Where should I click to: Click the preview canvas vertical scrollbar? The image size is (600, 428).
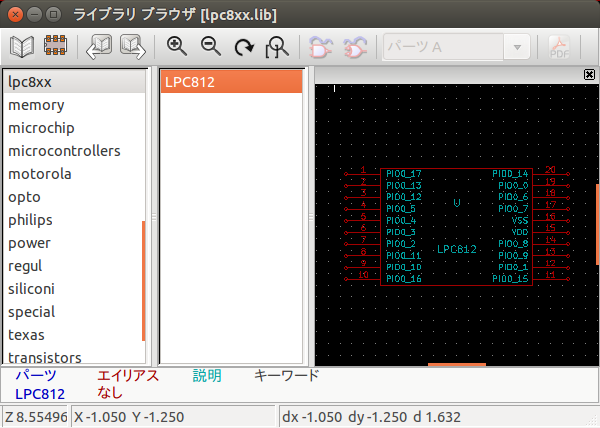598,226
